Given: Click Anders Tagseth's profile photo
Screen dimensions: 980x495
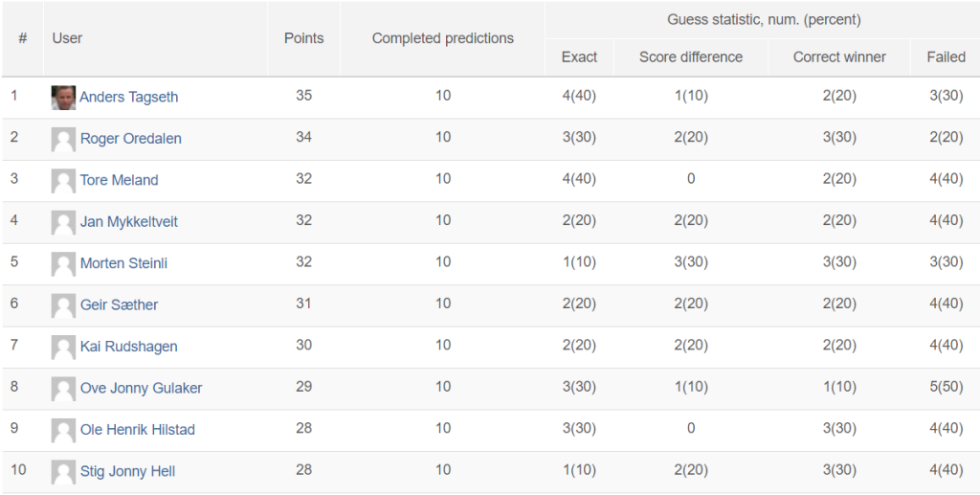Looking at the screenshot, I should [x=63, y=98].
